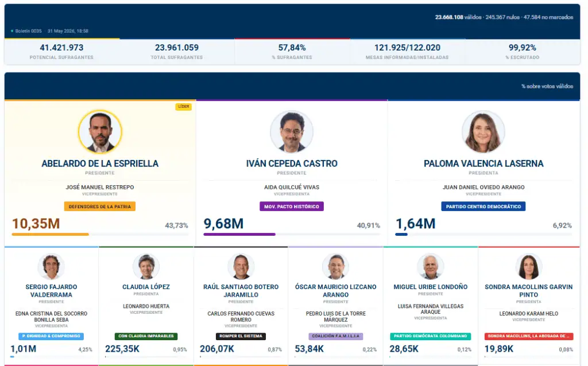The width and height of the screenshot is (588, 366).
Task: Click the 225,35K vote count
Action: (x=122, y=349)
